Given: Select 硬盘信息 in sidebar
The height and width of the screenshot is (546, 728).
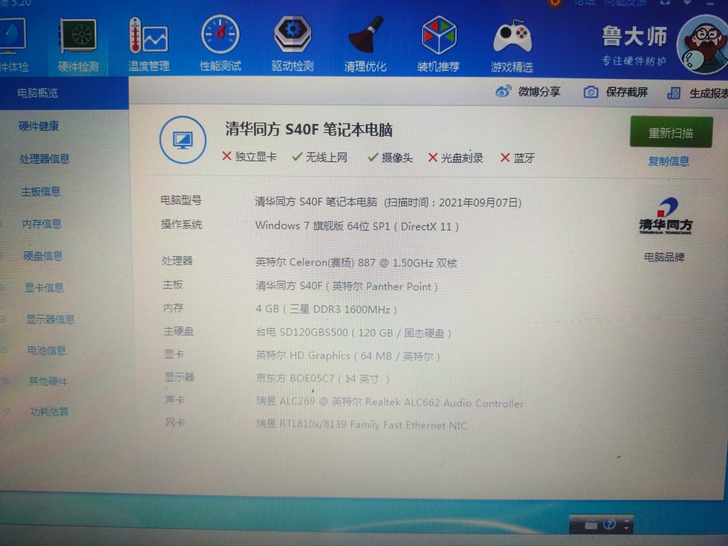Looking at the screenshot, I should [x=43, y=255].
